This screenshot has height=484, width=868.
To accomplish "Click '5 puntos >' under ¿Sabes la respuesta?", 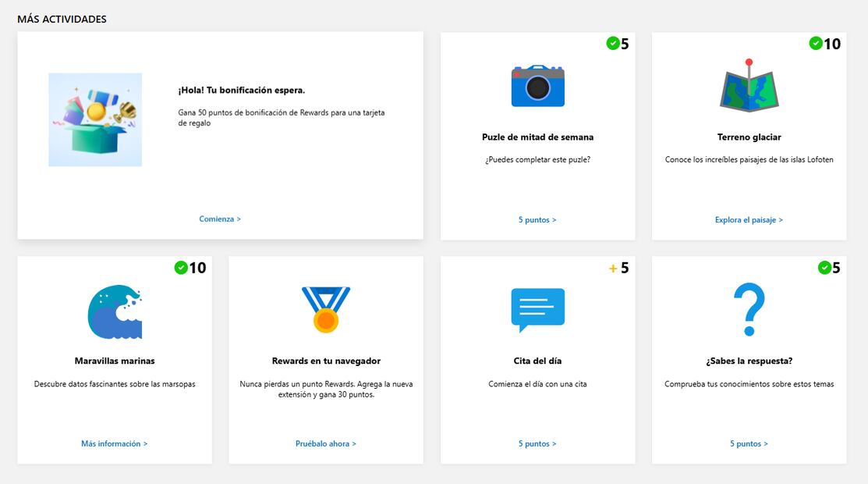I will tap(749, 444).
